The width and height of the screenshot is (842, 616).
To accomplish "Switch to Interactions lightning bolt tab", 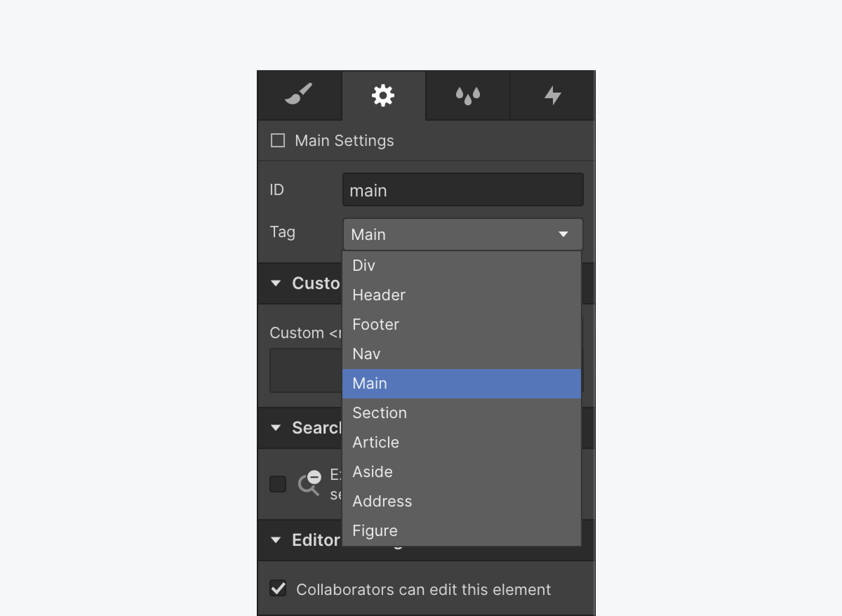I will 552,96.
